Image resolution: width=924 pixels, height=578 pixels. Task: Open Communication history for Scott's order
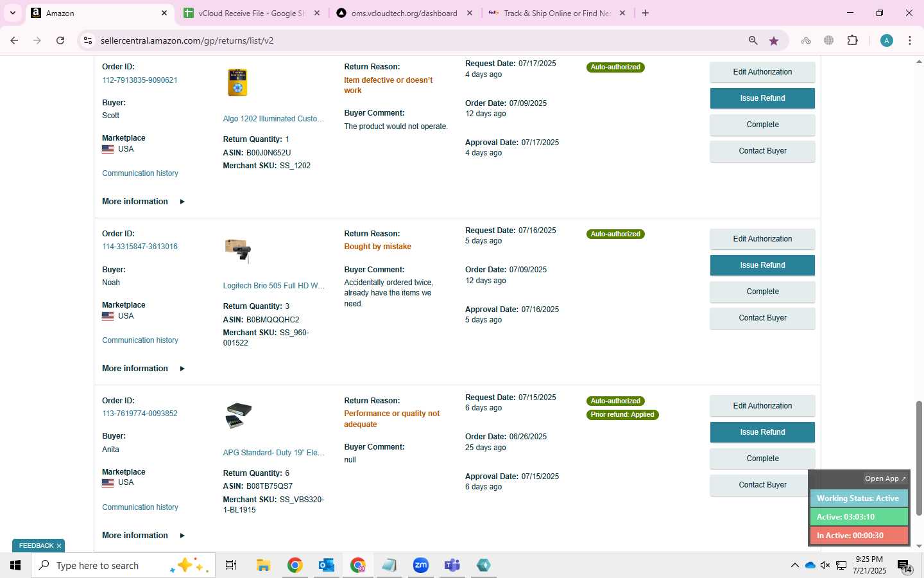(x=140, y=173)
